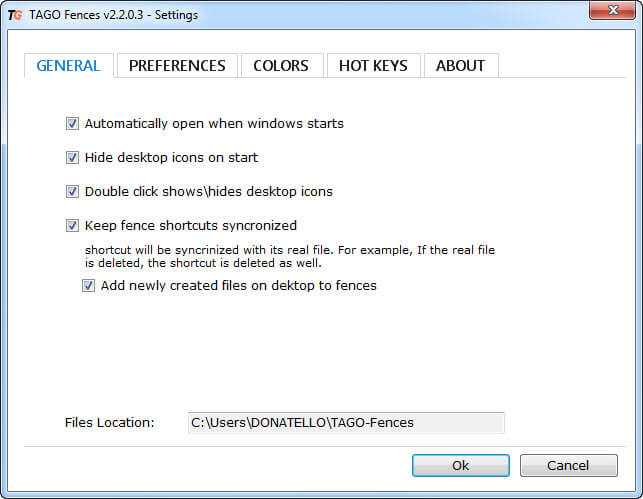Switch to the GENERAL tab
The height and width of the screenshot is (499, 643).
point(68,66)
